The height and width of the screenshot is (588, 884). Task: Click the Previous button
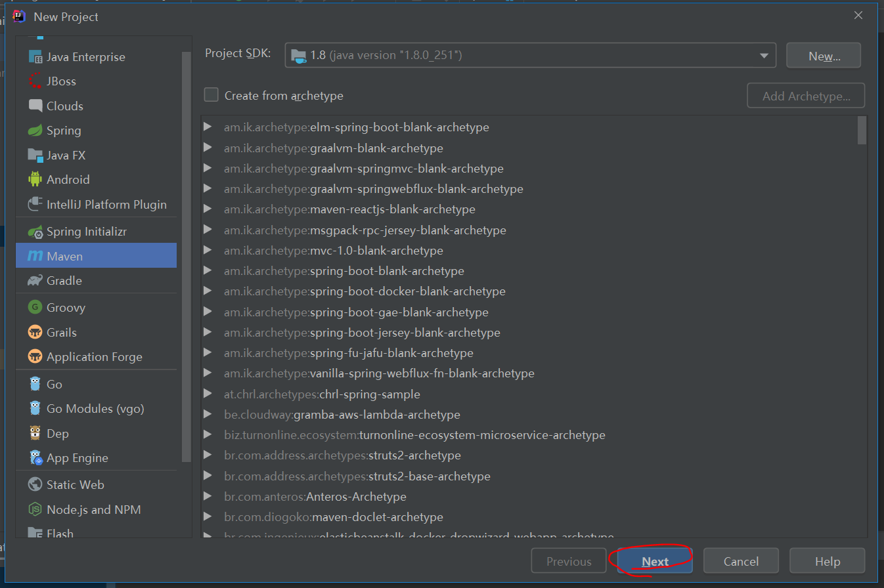569,561
